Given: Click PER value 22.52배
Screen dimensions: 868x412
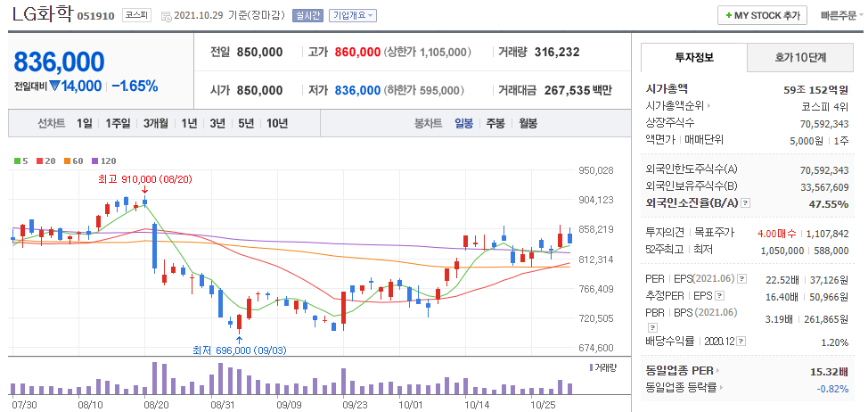Looking at the screenshot, I should 781,279.
